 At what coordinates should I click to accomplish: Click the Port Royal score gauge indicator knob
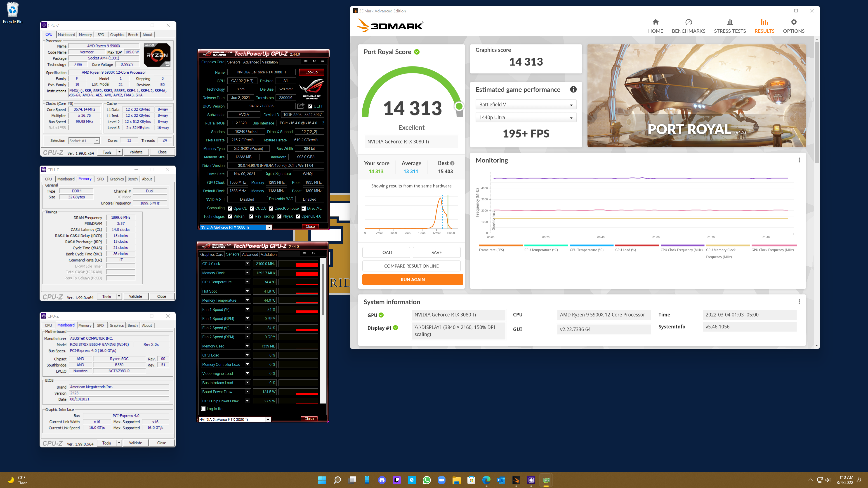coord(459,106)
